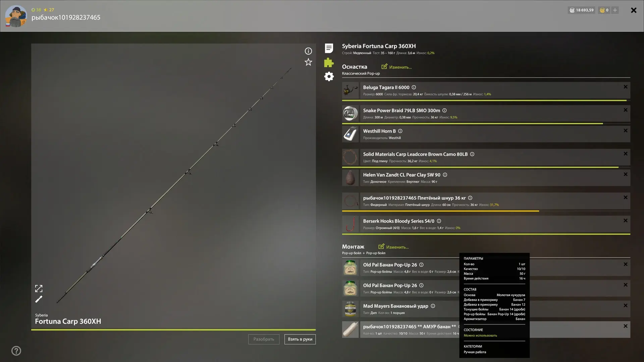Add gold coins with plus icon
The width and height of the screenshot is (644, 362).
[615, 10]
